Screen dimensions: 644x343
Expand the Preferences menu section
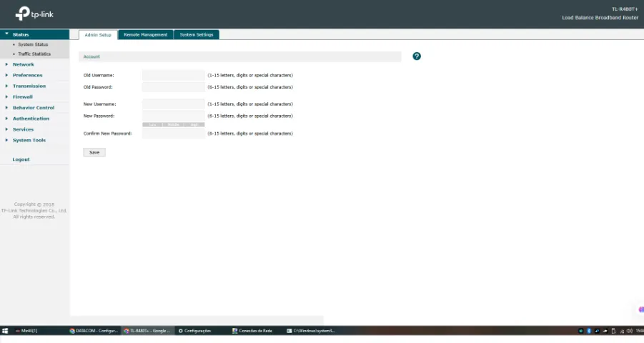tap(27, 75)
